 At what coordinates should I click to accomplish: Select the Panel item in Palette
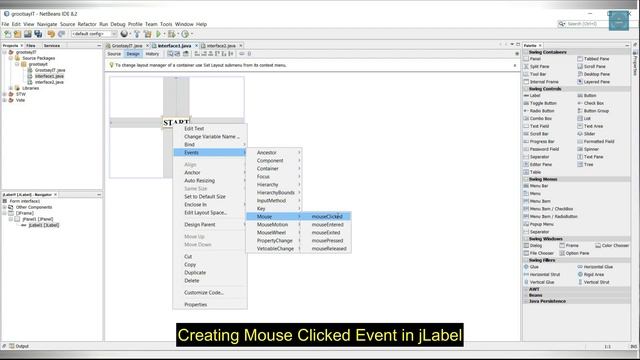tap(533, 59)
